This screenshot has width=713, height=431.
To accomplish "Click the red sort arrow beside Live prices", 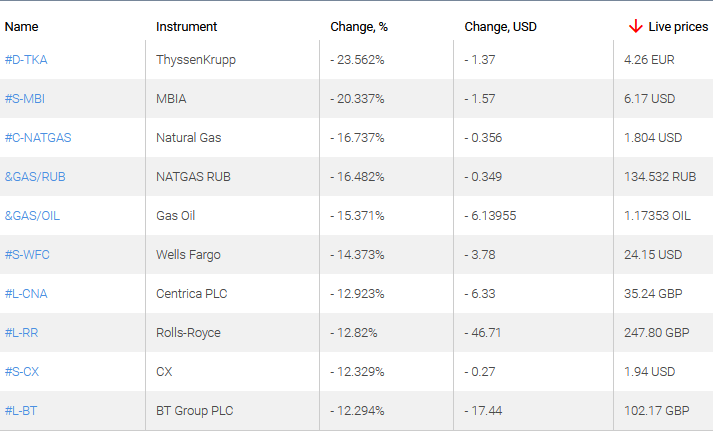I will pos(635,26).
